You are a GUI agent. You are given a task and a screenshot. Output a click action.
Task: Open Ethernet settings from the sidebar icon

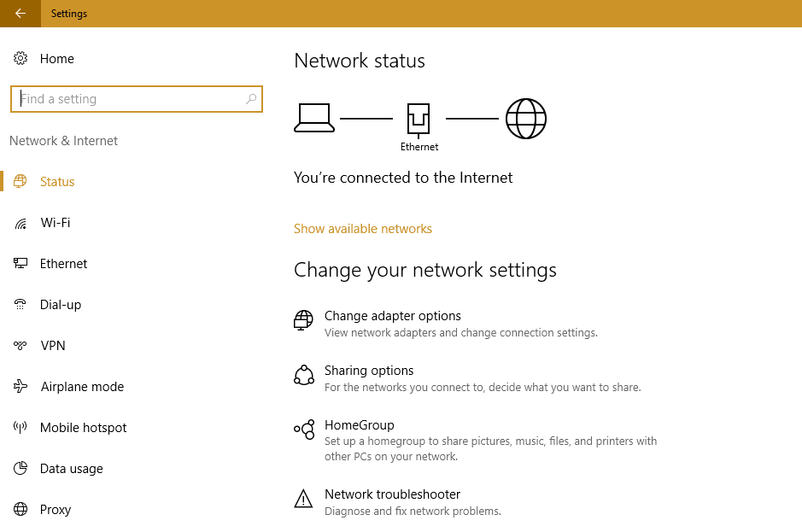click(19, 263)
